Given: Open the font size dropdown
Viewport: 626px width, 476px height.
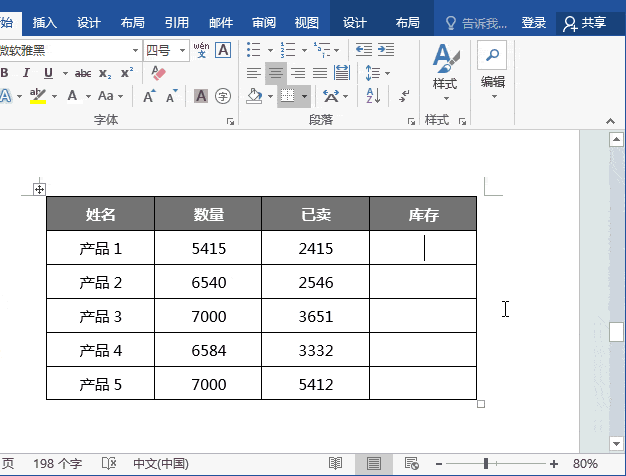Looking at the screenshot, I should tap(182, 50).
